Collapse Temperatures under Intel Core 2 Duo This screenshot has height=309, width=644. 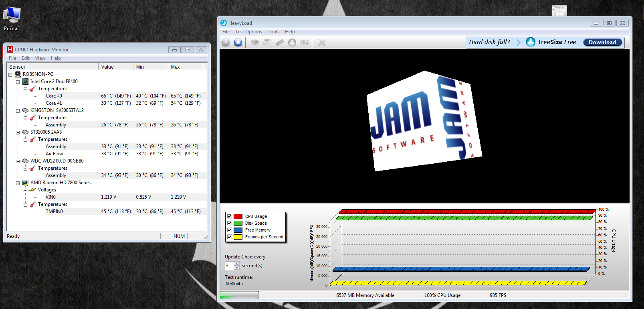coord(25,89)
